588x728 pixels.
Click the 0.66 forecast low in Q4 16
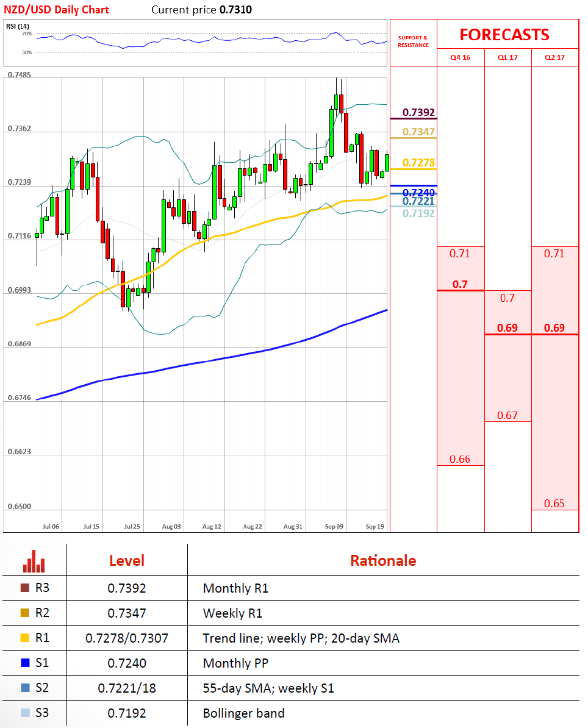coord(460,459)
